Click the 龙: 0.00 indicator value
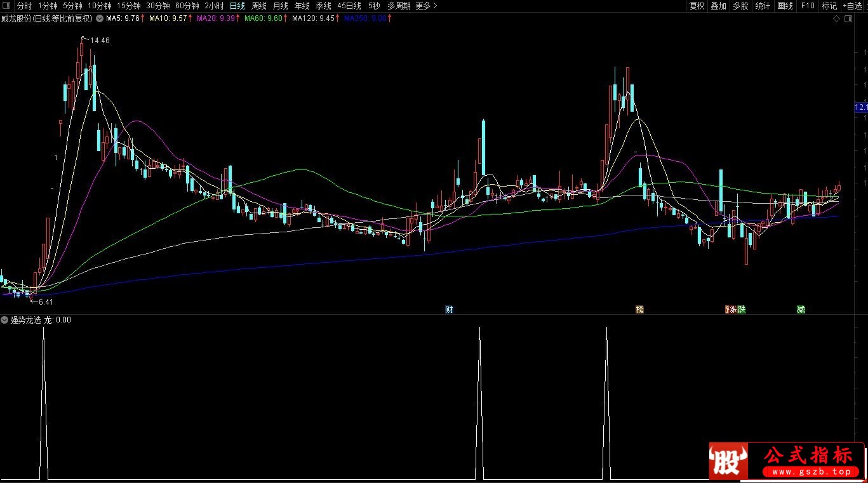The image size is (868, 483). pos(57,320)
